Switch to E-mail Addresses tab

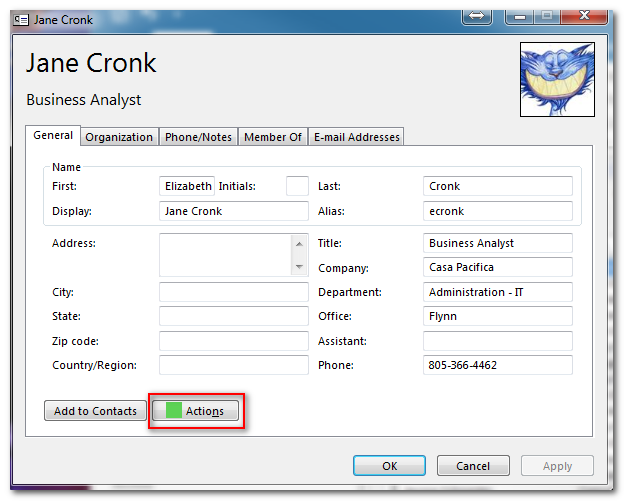[x=357, y=137]
